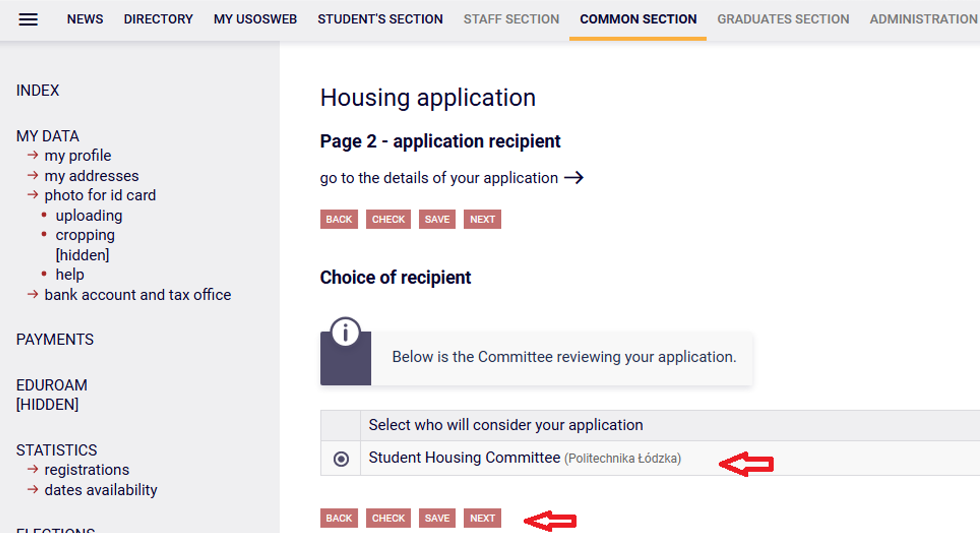Screen dimensions: 980x533
Task: Open the hamburger menu icon
Action: click(28, 19)
